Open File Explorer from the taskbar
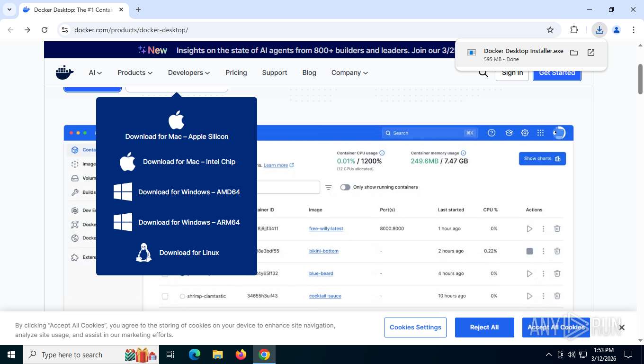Viewport: 644px width, 364px height. (x=217, y=355)
